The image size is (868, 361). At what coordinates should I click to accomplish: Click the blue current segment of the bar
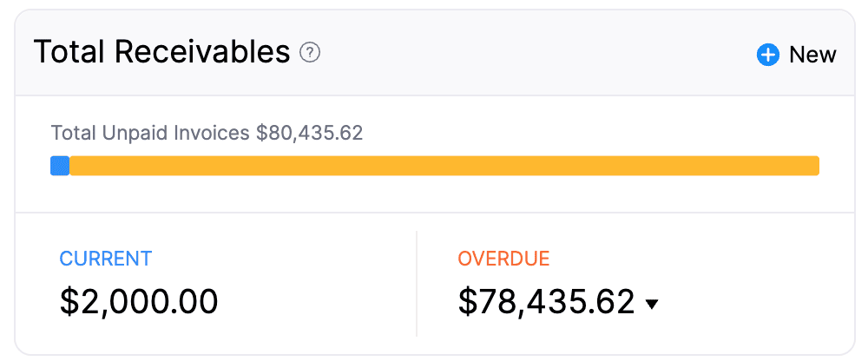pos(60,166)
